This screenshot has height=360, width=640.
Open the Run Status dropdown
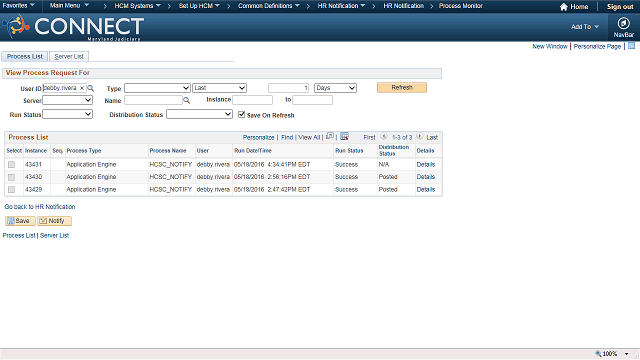[67, 114]
